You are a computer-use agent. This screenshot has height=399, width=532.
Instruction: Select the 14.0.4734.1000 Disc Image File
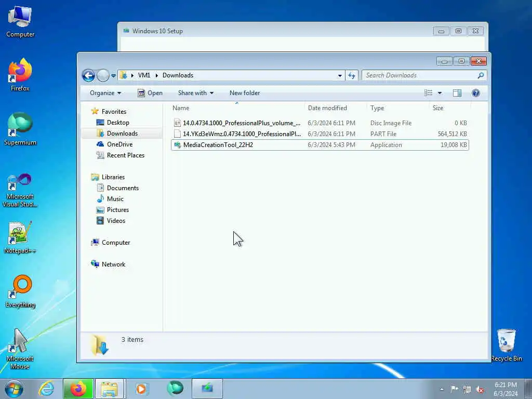[320, 123]
